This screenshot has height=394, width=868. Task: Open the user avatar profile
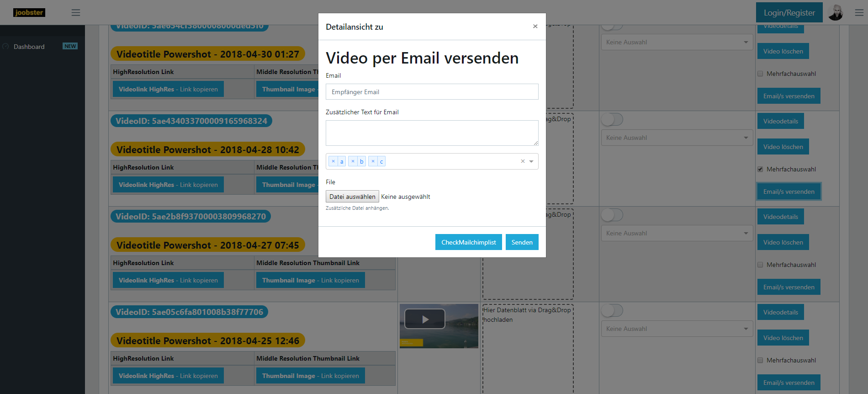pos(836,13)
